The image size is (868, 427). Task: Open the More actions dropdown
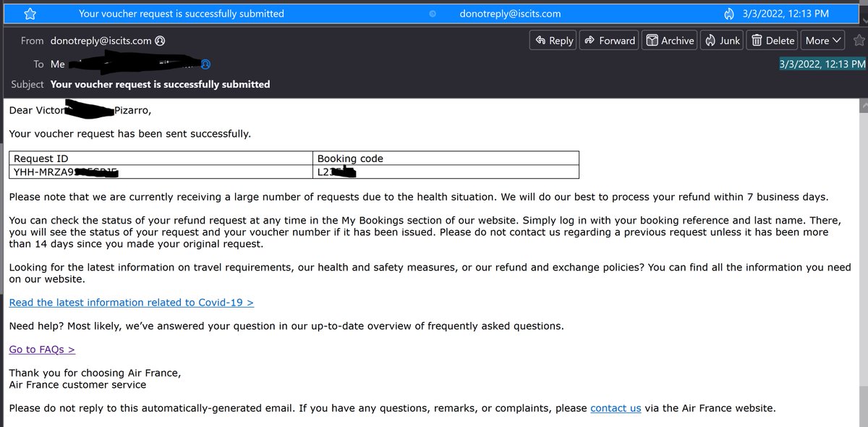(823, 41)
